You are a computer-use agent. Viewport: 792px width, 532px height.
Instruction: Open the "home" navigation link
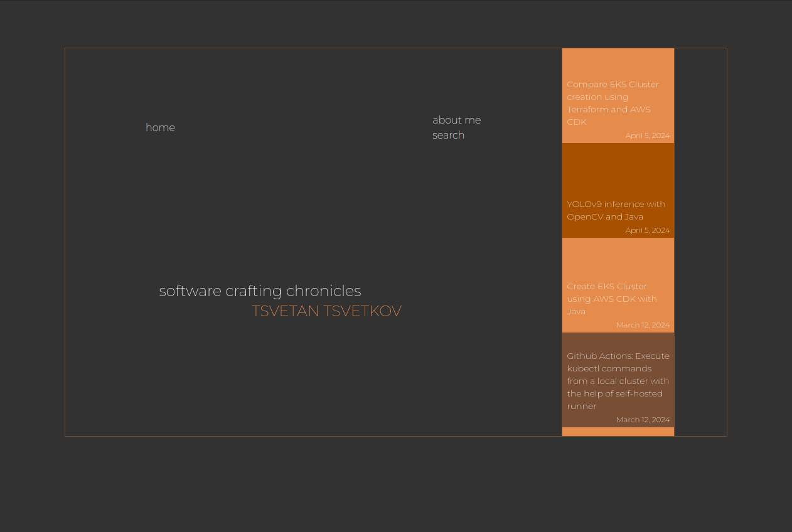(160, 127)
